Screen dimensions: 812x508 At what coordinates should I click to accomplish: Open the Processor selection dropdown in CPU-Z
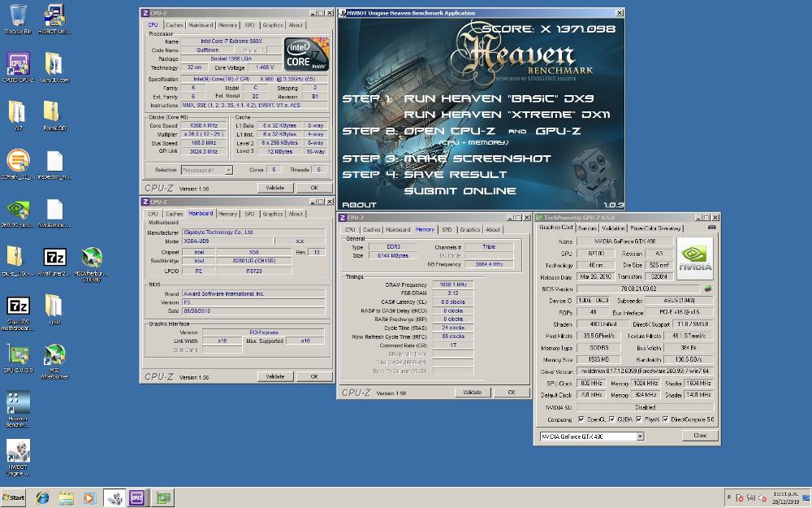pyautogui.click(x=228, y=170)
